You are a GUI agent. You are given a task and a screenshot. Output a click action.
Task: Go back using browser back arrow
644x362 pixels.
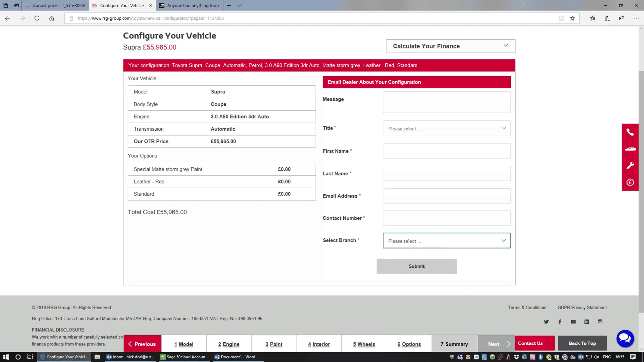[x=7, y=18]
